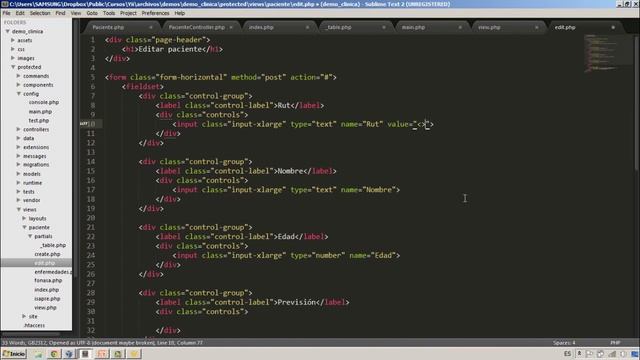Screen dimensions: 640x360
Task: Expand the migrations folder
Action: click(18, 164)
